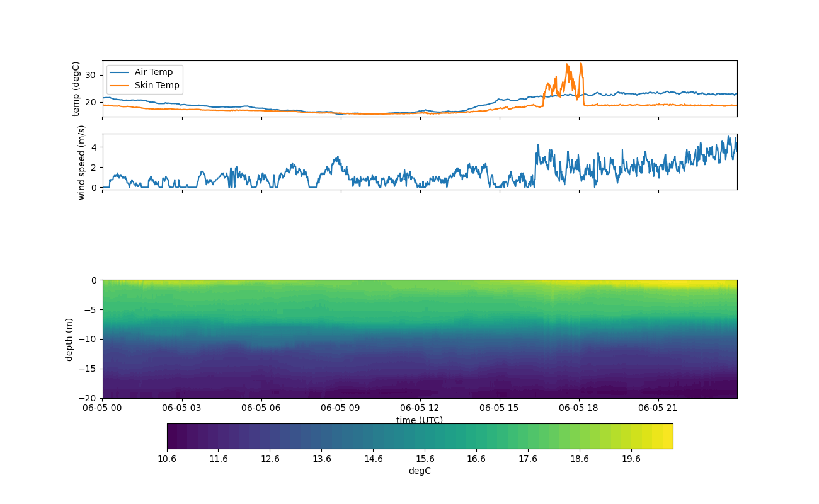The image size is (819, 504).
Task: Click the depth (m) axis label
Action: coord(69,339)
